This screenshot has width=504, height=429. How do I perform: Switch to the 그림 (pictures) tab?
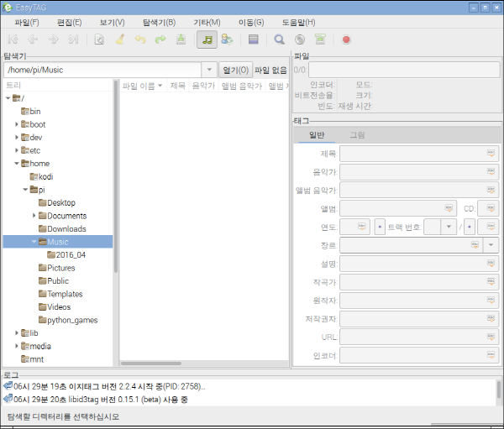tap(357, 135)
